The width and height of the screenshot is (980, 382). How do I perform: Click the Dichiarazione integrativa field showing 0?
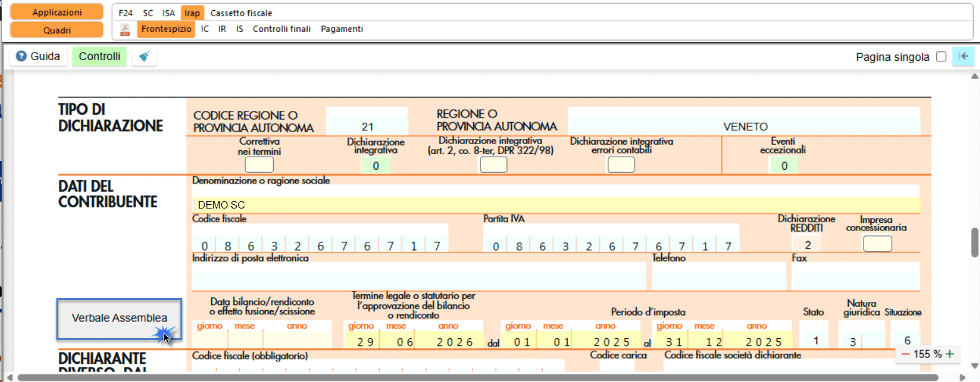click(x=376, y=165)
